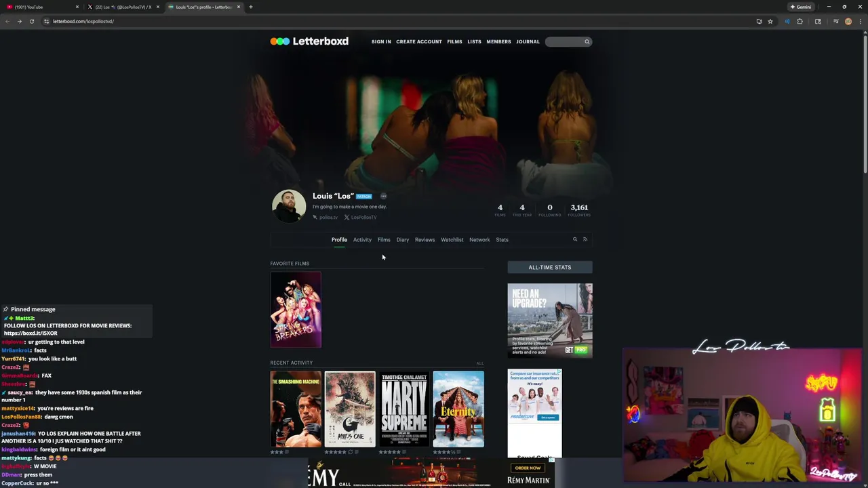Click the search magnifier icon in header

pos(587,41)
